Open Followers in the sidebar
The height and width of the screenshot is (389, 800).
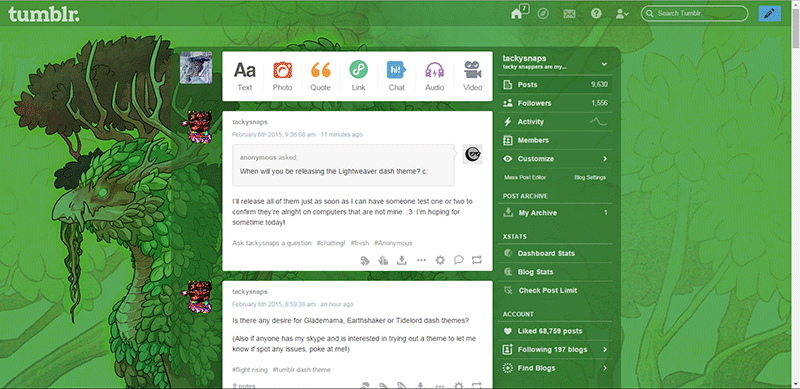555,103
